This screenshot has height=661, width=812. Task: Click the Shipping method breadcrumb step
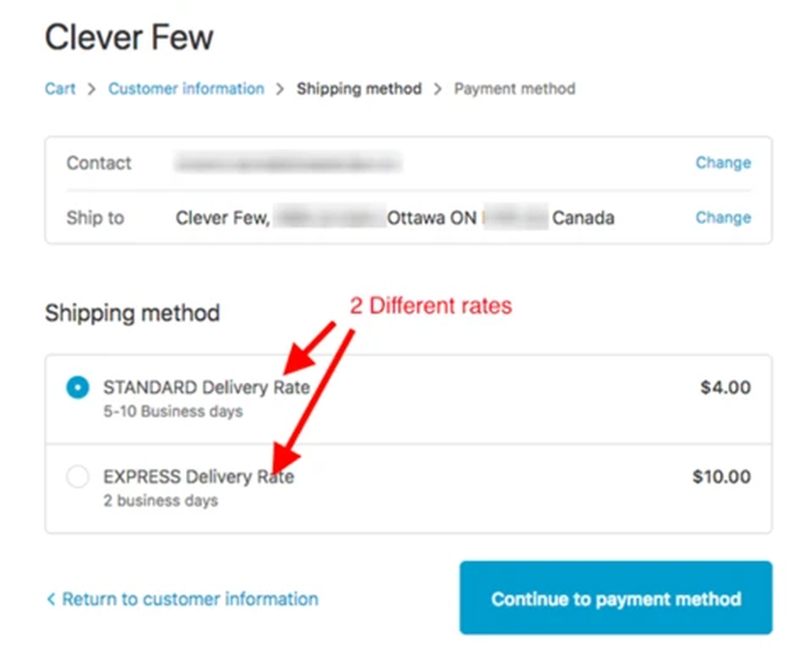[x=359, y=89]
